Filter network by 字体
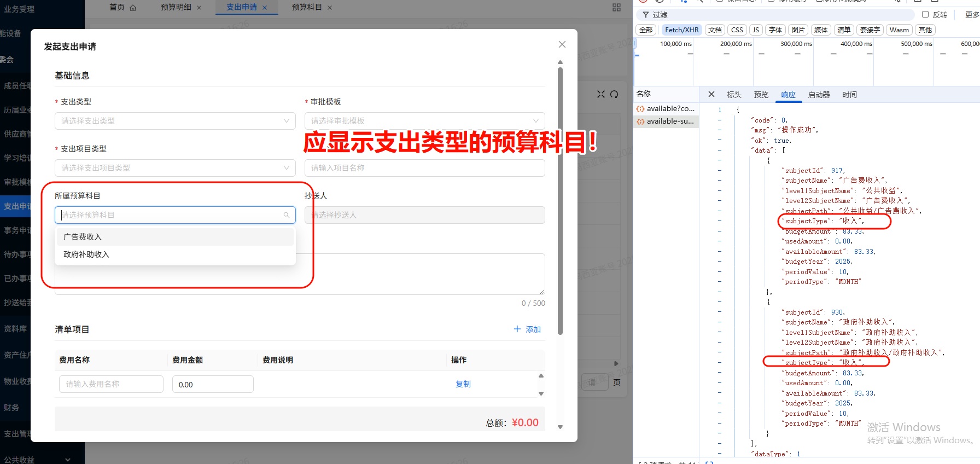Screen dimensions: 980x464 pyautogui.click(x=775, y=30)
